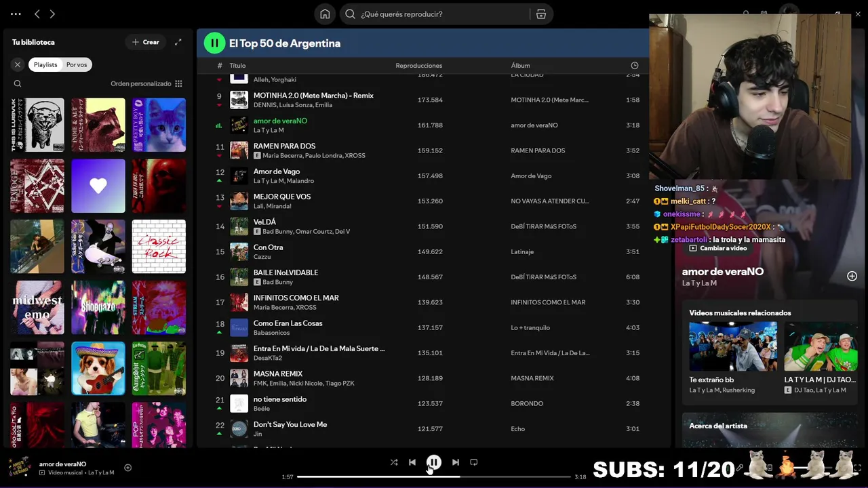Open the Te extraño bb music video
The width and height of the screenshot is (868, 488).
pos(733,357)
